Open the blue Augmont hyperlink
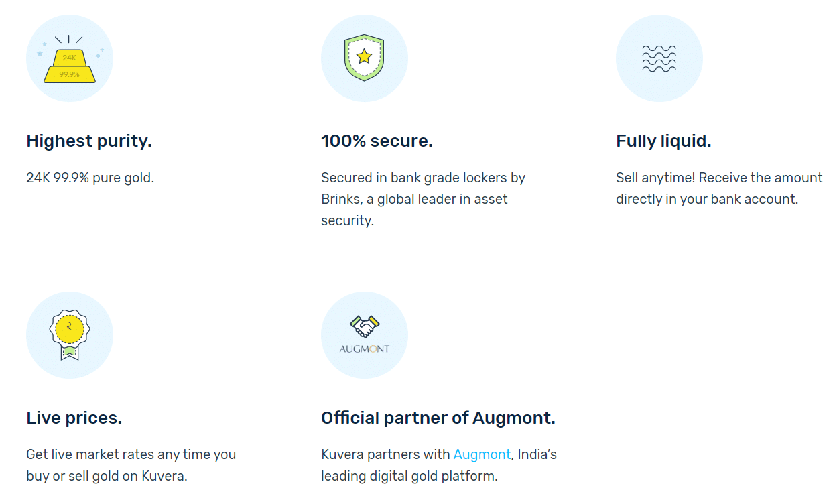 point(482,454)
